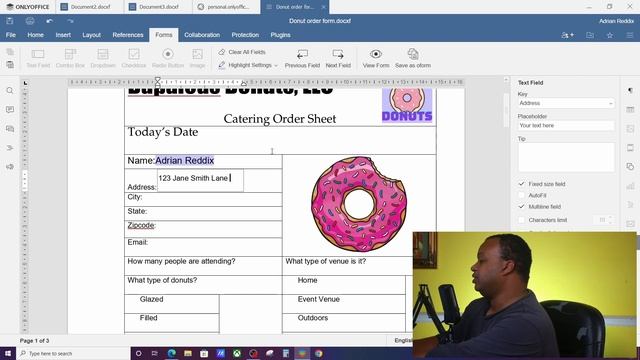
Task: Insert a Radio Button form control
Action: [168, 58]
